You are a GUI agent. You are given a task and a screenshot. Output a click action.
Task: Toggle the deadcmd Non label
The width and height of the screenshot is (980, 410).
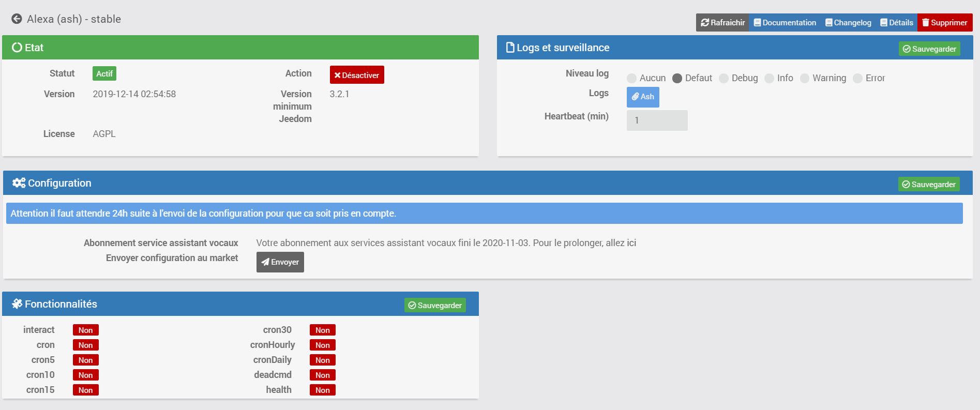click(323, 375)
